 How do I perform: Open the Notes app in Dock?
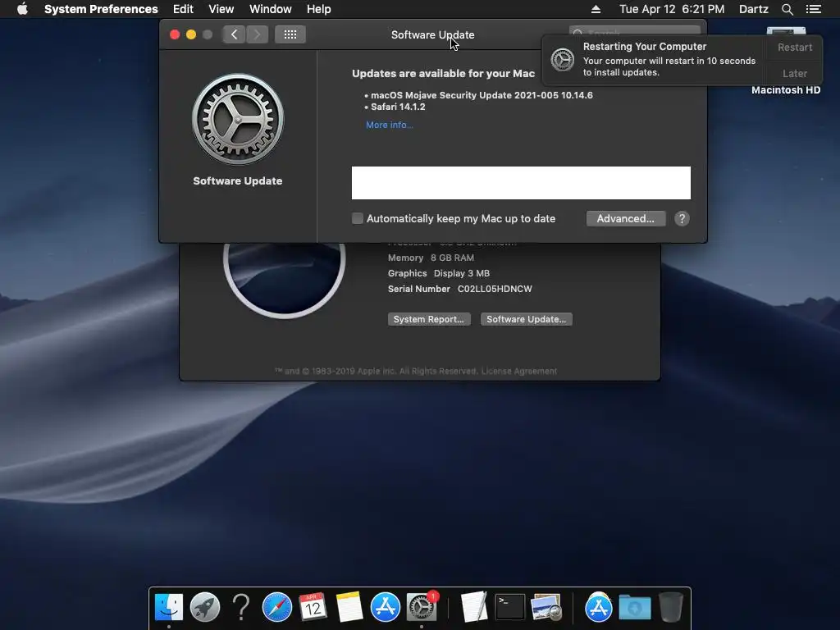[x=349, y=607]
